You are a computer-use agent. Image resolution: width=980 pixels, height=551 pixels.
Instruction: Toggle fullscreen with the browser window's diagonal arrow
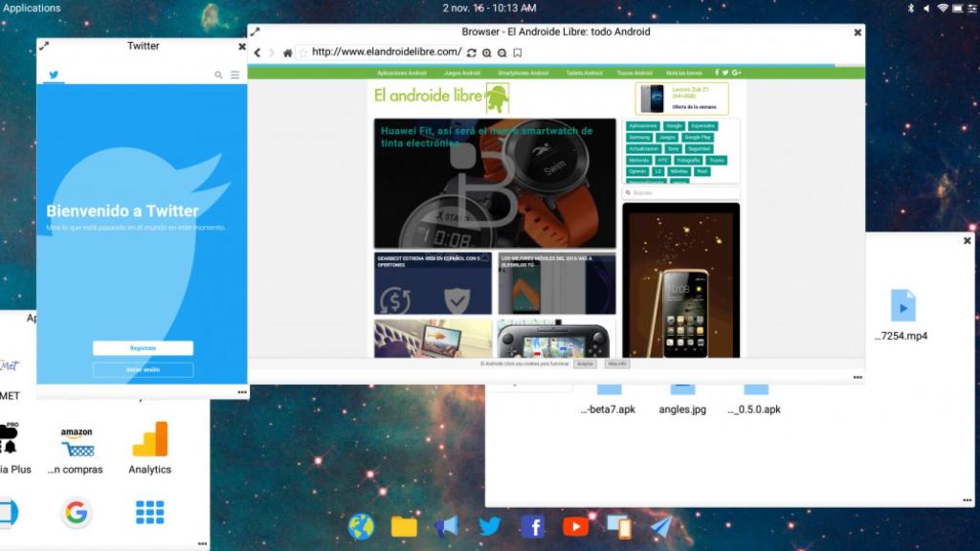(x=256, y=32)
